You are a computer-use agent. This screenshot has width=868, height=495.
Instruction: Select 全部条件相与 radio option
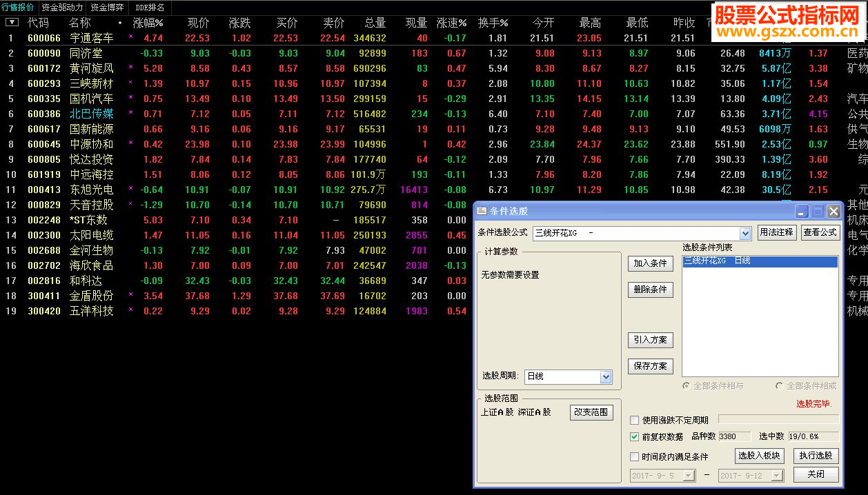click(686, 386)
